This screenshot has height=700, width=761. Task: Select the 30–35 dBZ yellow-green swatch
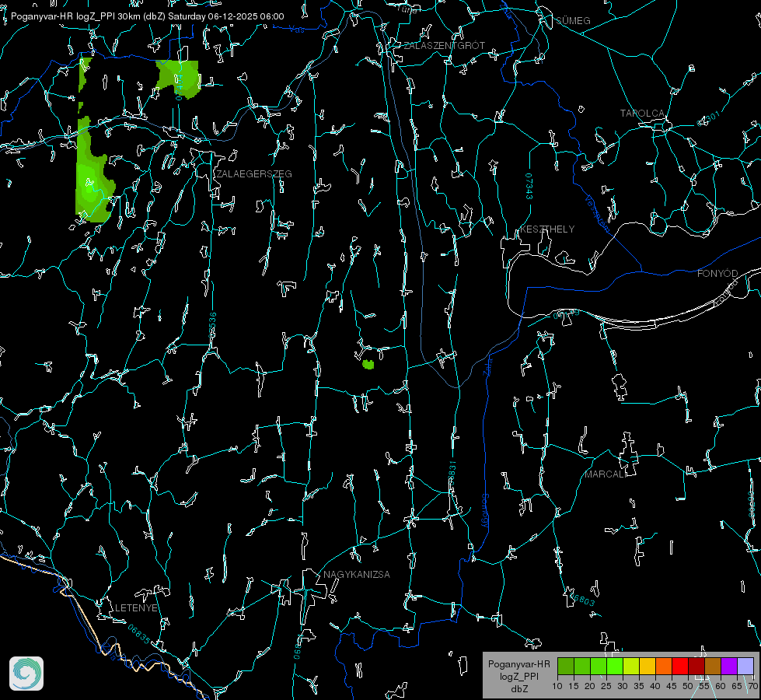click(x=631, y=666)
